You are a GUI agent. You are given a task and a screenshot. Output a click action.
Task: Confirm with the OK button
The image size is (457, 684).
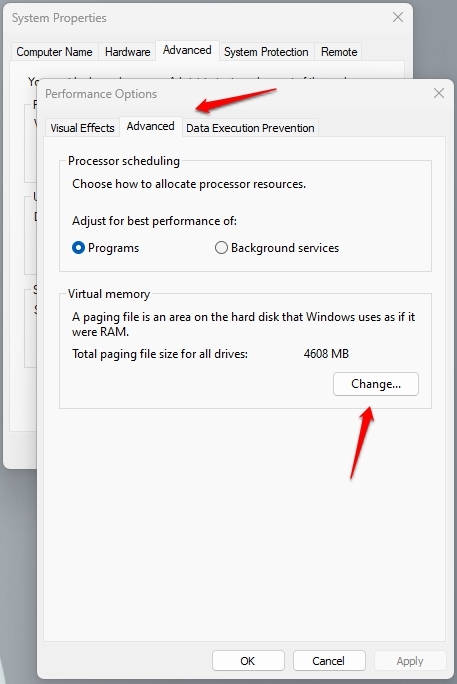coord(248,660)
